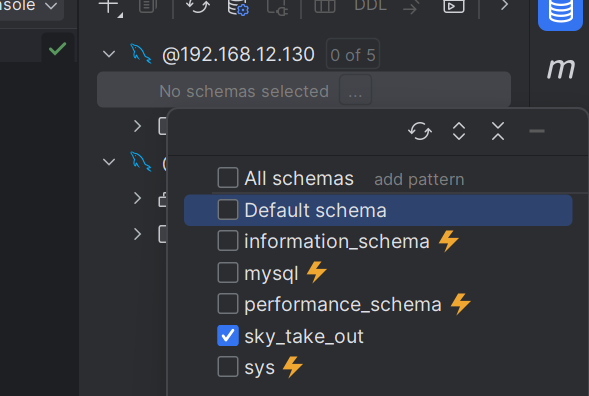589x396 pixels.
Task: Click the 'No schemas selected' row
Action: click(x=304, y=90)
